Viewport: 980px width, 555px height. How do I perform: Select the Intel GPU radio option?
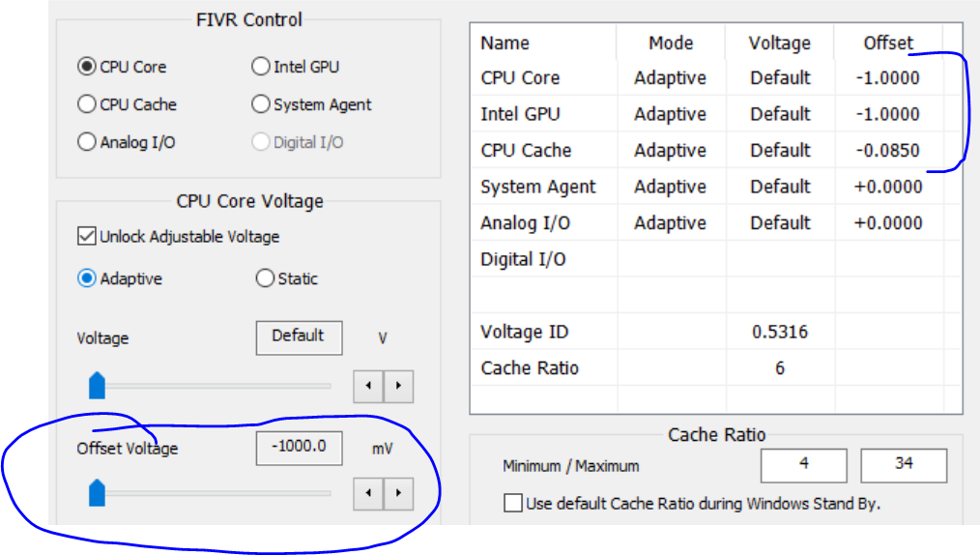pos(261,67)
